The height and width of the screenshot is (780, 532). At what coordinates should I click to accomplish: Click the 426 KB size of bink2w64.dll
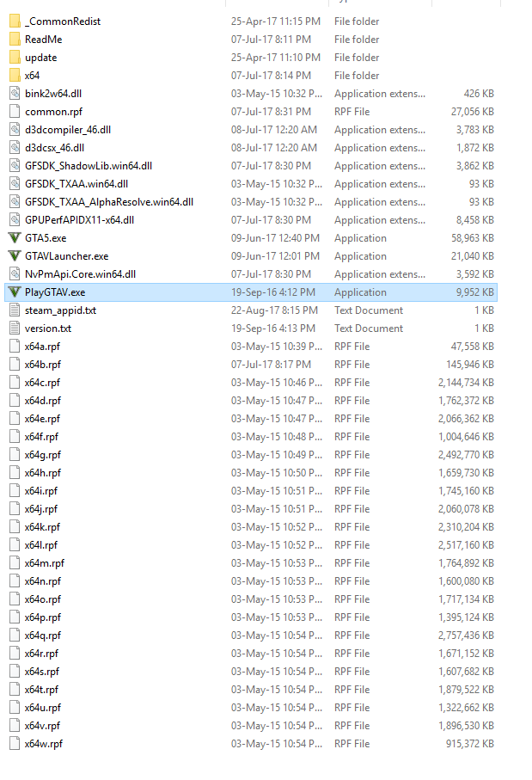click(479, 94)
